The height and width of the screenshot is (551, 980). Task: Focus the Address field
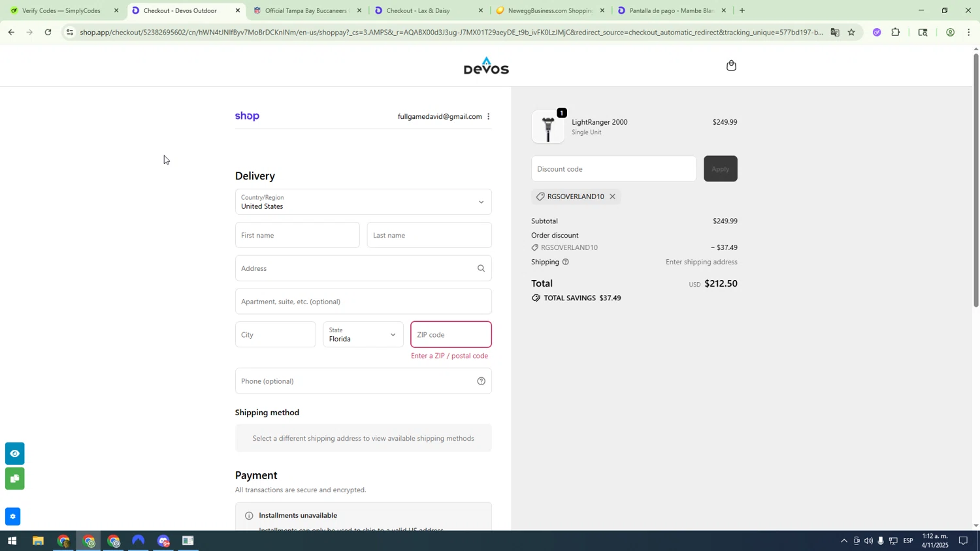pyautogui.click(x=363, y=268)
